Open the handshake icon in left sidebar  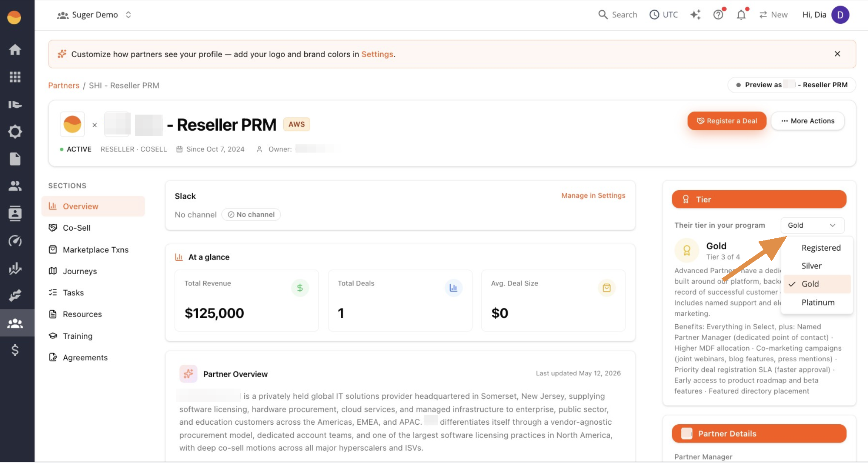point(15,295)
